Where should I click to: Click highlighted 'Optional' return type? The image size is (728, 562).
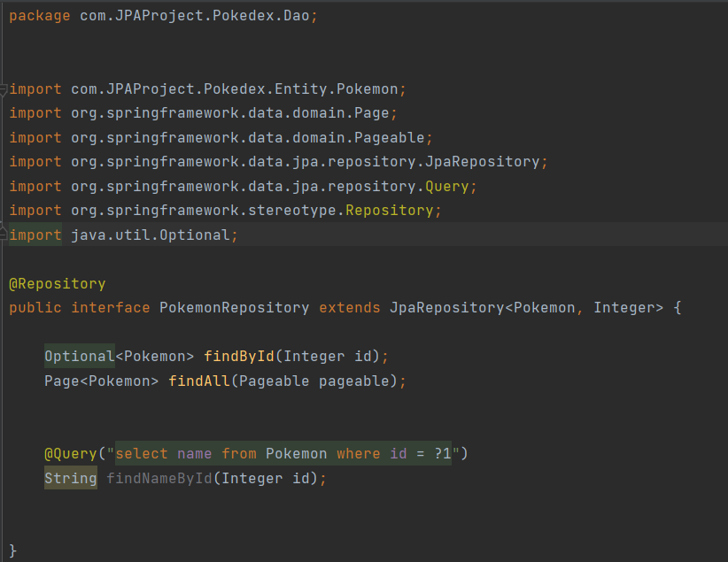(80, 357)
